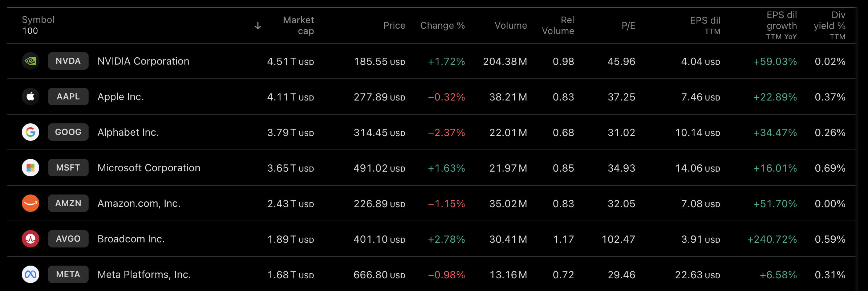The width and height of the screenshot is (868, 291).
Task: Click the Apple logo icon
Action: pos(31,97)
